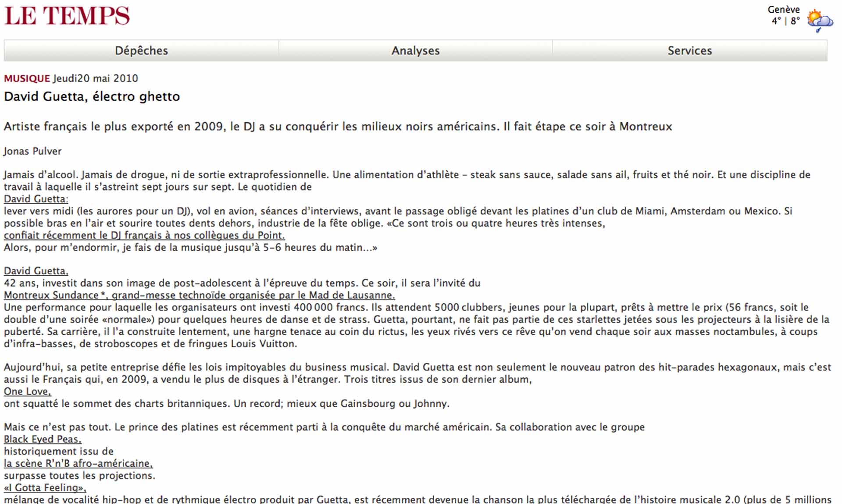The image size is (842, 504).
Task: Follow the 'David Guetta:' link
Action: coord(36,199)
